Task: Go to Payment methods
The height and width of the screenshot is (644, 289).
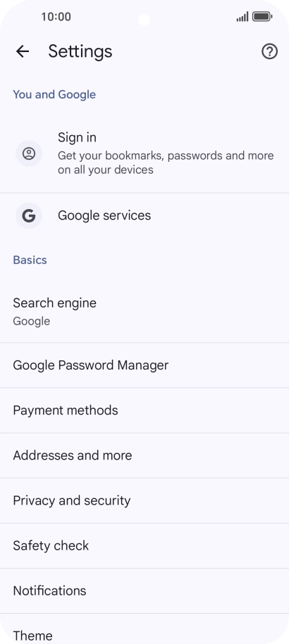Action: [x=144, y=410]
